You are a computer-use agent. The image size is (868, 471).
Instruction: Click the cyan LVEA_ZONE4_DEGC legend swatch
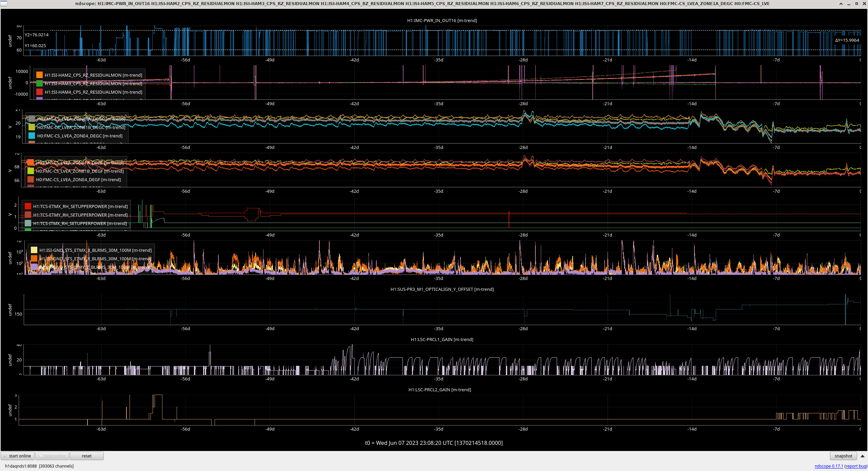(x=32, y=136)
